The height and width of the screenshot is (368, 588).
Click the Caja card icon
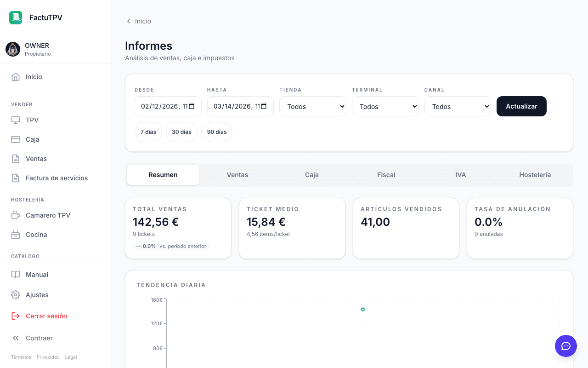click(16, 139)
